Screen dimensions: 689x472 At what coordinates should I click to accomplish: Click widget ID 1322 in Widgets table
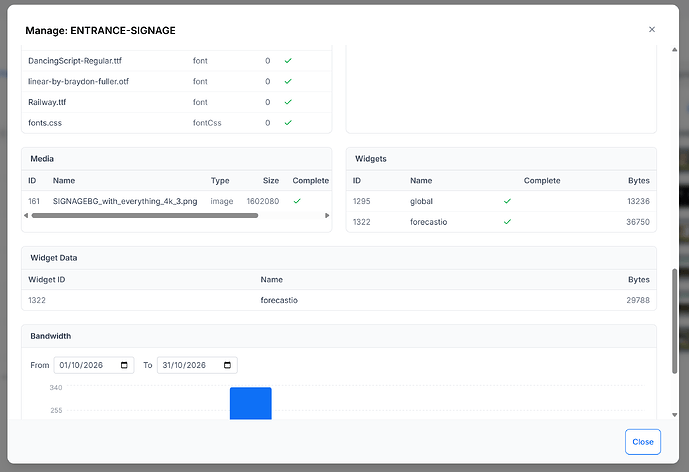[362, 221]
